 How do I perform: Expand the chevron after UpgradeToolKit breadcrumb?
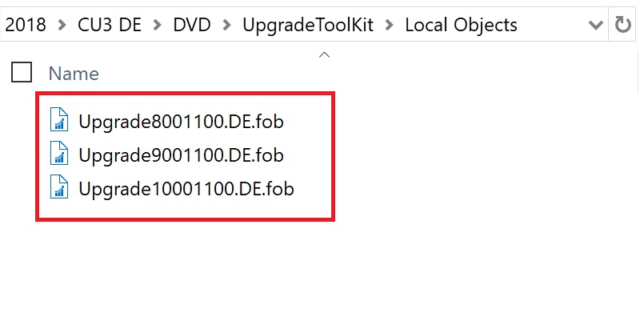[390, 25]
